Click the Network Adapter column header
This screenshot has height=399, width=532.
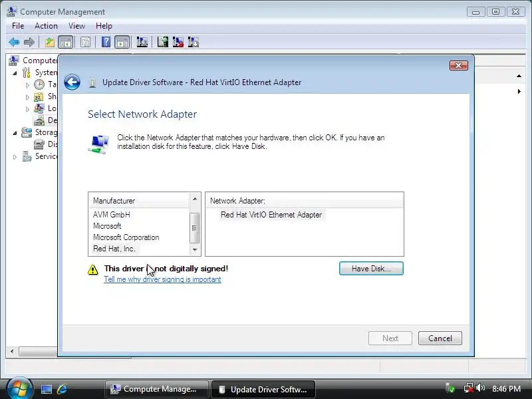[x=305, y=201]
